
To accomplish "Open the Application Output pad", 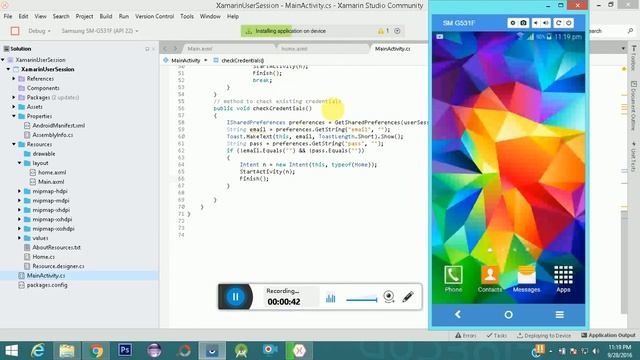I will click(608, 336).
